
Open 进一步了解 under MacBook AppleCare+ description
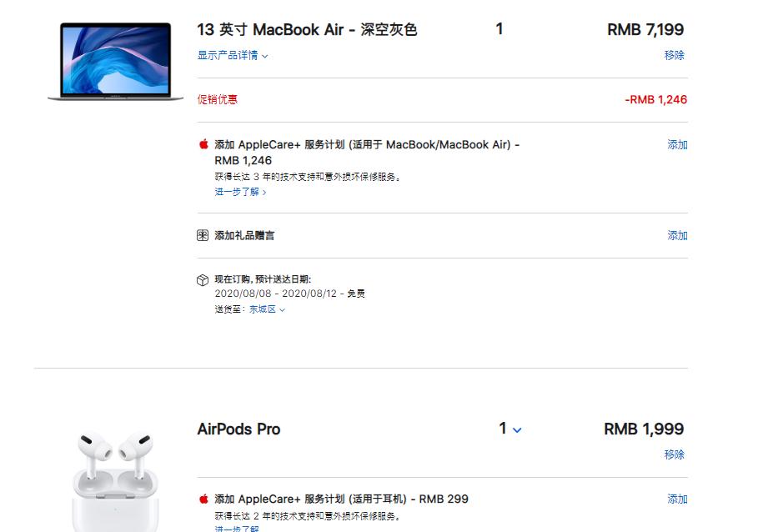coord(238,191)
